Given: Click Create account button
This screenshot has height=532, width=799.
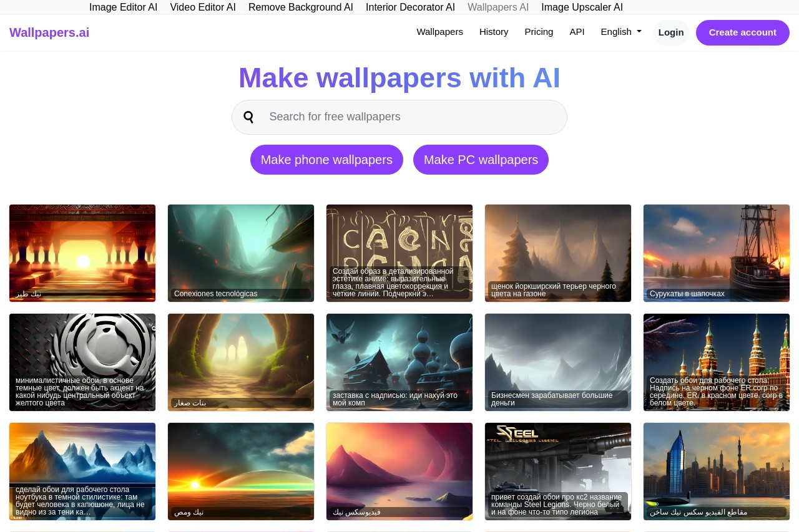Looking at the screenshot, I should tap(743, 32).
